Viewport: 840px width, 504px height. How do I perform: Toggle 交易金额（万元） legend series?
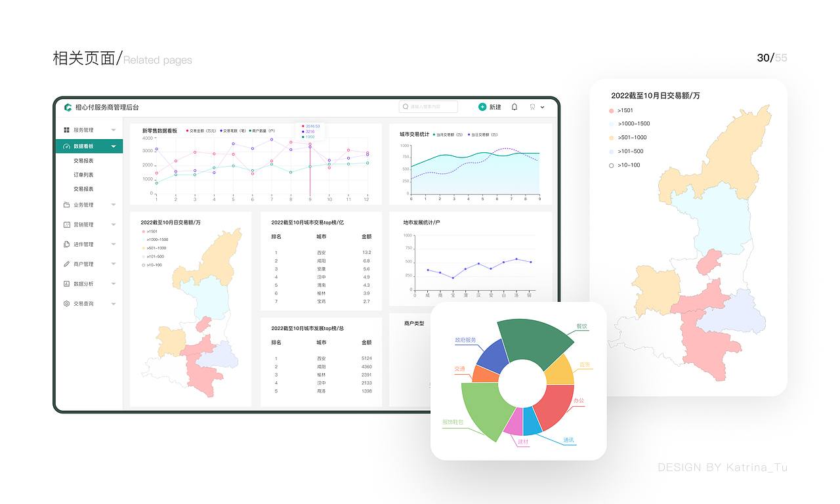[201, 131]
